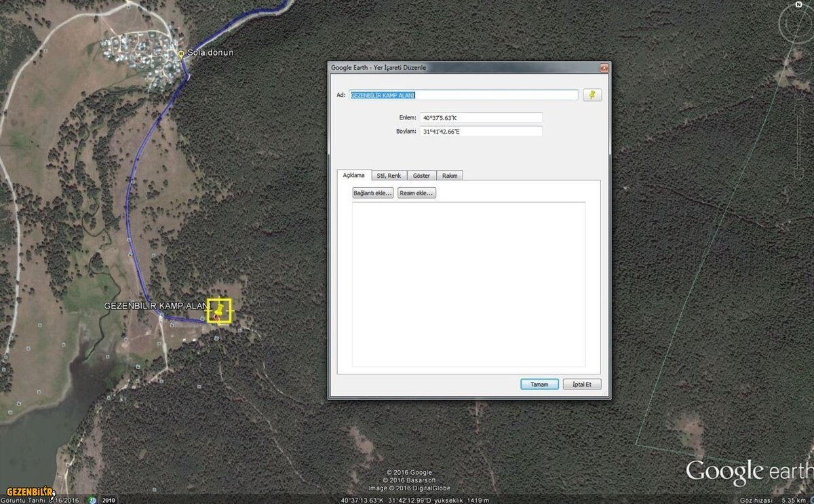Click the Boylam longitude input field
The height and width of the screenshot is (504, 814).
(x=481, y=131)
